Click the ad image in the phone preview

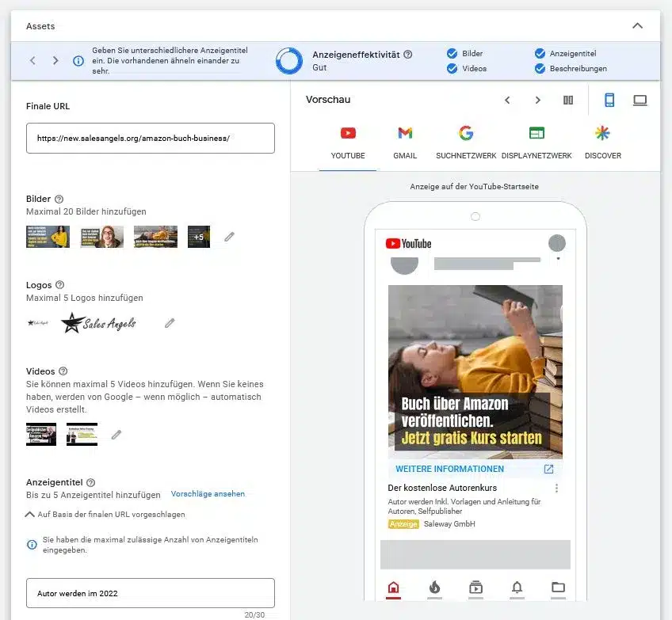point(475,372)
